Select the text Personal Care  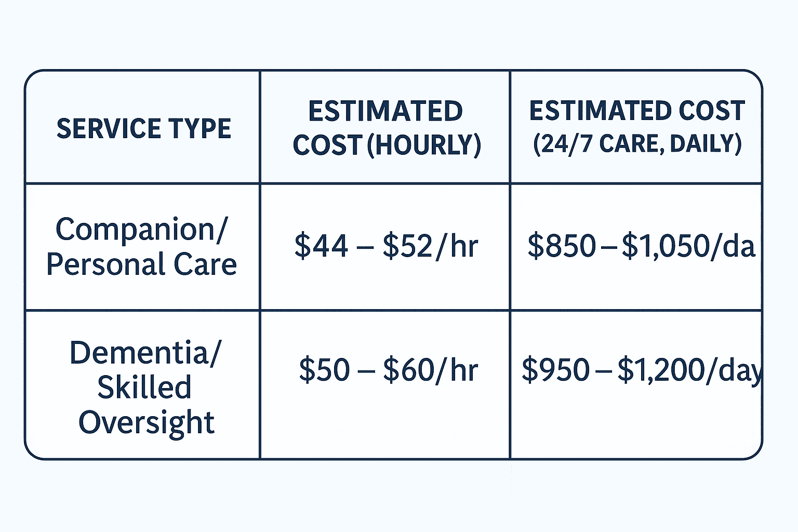coord(141,264)
